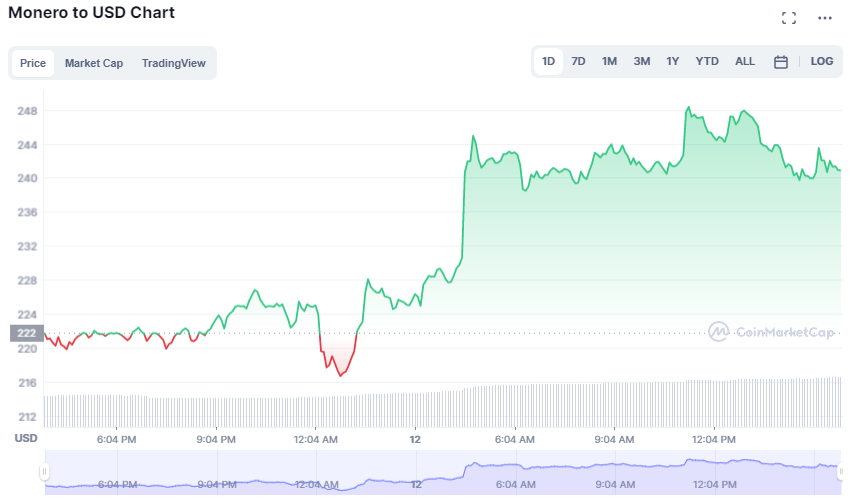Select the 3M time range

[642, 61]
